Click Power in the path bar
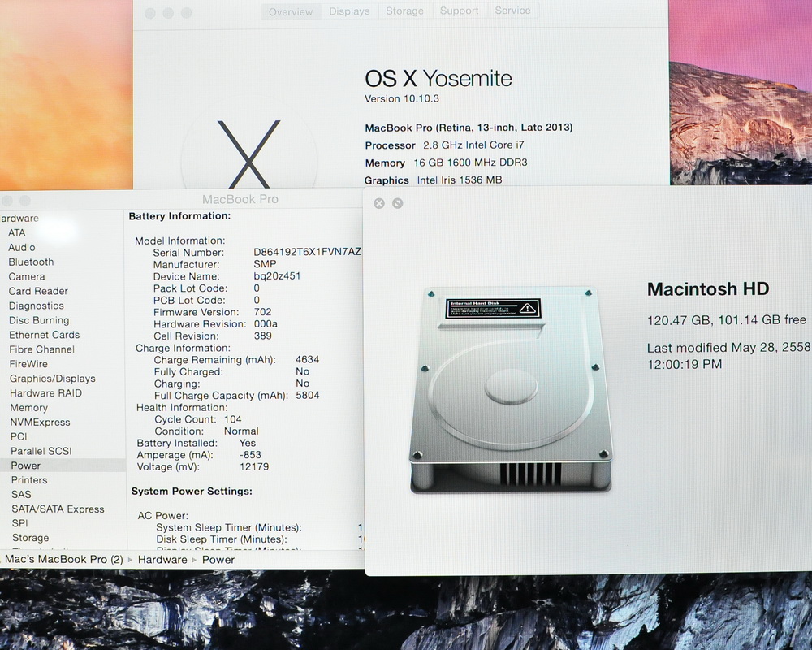This screenshot has height=650, width=812. (218, 560)
